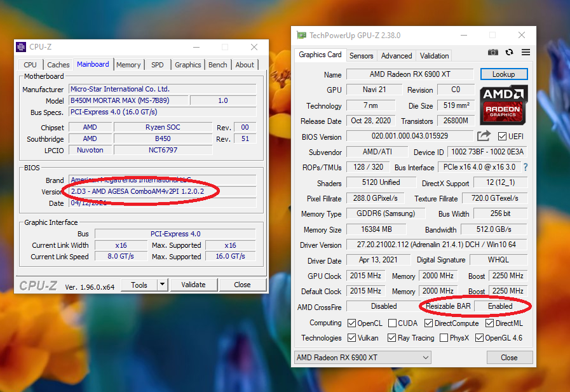Toggle the Vulkan checkbox

(x=351, y=338)
